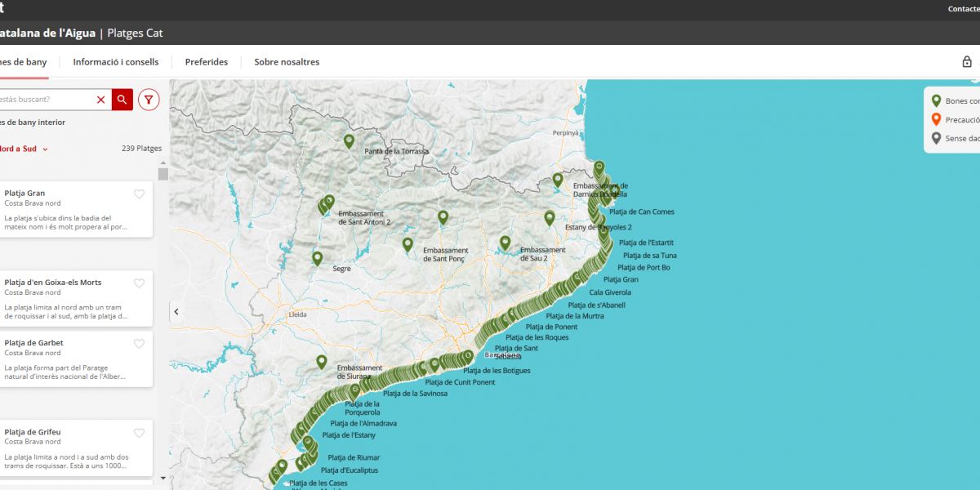Viewport: 980px width, 490px height.
Task: Click the Platja de Riumar map label
Action: click(354, 458)
